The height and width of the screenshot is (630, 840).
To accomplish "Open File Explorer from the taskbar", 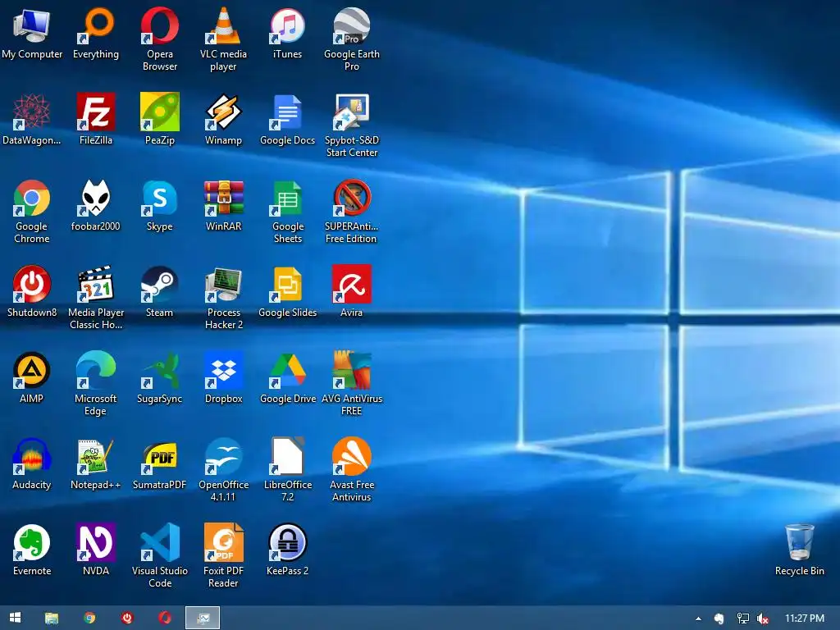I will pos(52,618).
